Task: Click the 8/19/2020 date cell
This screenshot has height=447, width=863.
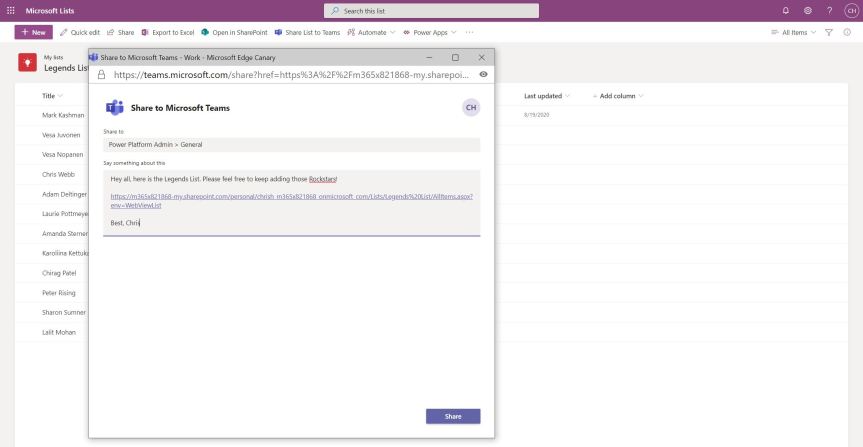Action: [537, 115]
